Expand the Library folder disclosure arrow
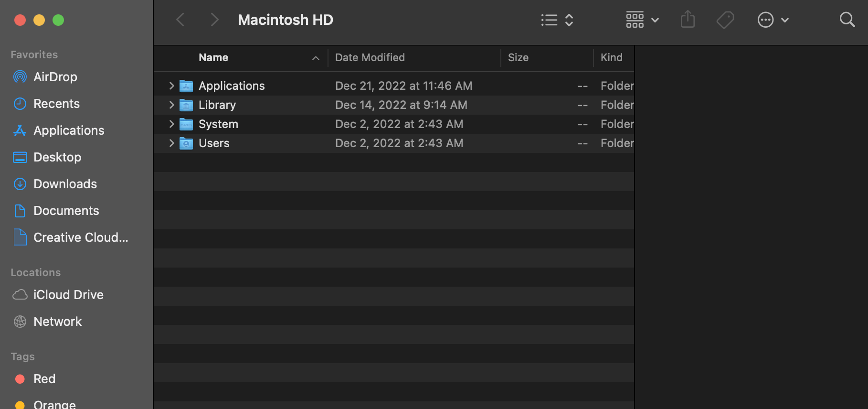 171,105
